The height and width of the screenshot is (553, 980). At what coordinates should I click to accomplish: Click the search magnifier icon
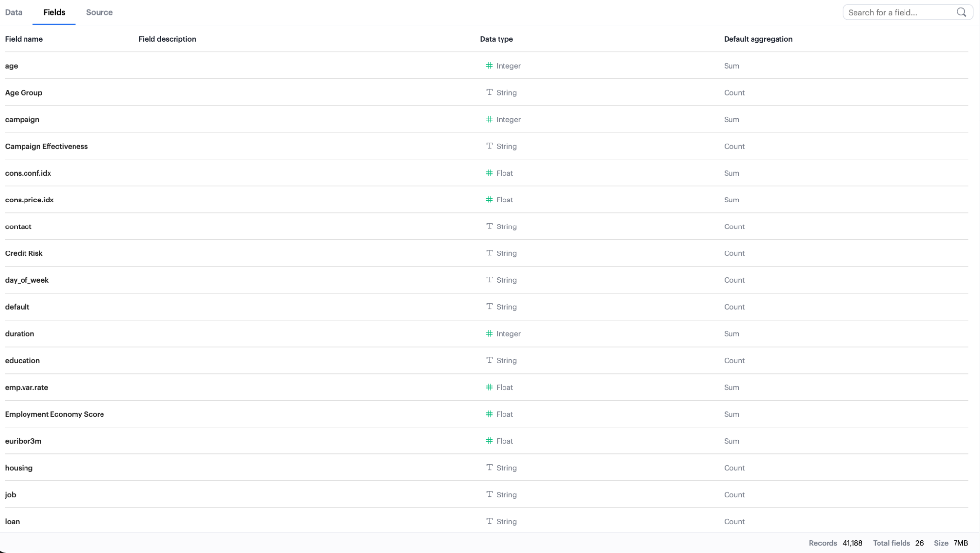961,12
